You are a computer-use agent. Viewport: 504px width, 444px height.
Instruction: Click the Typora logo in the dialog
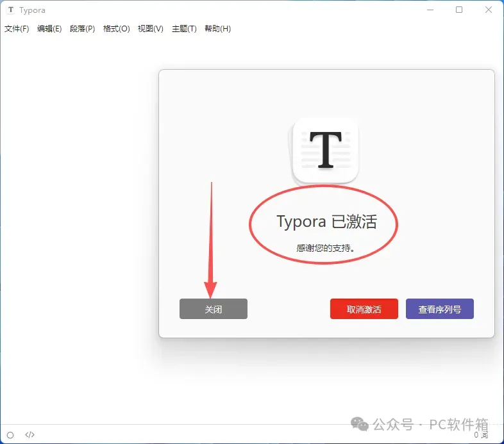pyautogui.click(x=325, y=151)
